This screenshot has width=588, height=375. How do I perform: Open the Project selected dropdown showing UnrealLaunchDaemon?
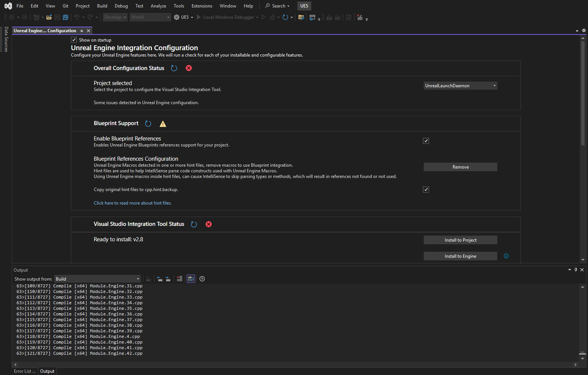[x=460, y=86]
